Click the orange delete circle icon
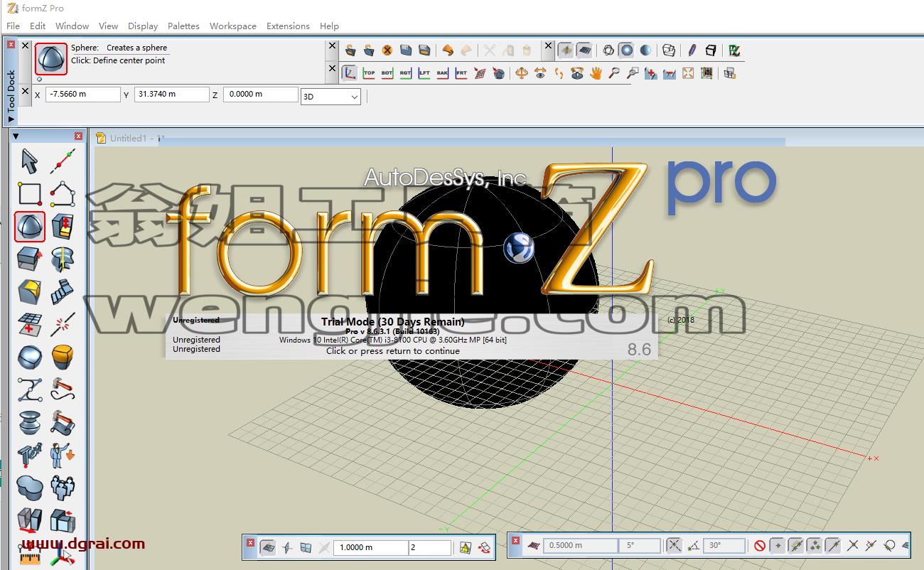 point(387,50)
